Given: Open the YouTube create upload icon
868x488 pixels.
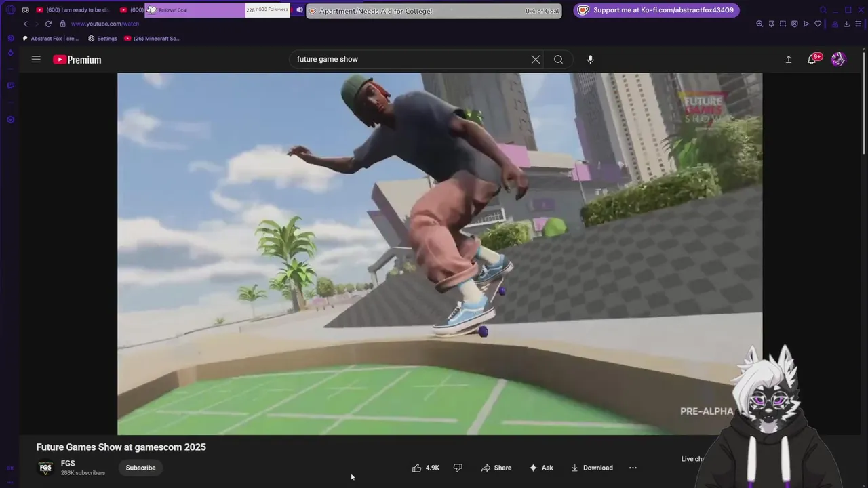Looking at the screenshot, I should click(x=789, y=60).
